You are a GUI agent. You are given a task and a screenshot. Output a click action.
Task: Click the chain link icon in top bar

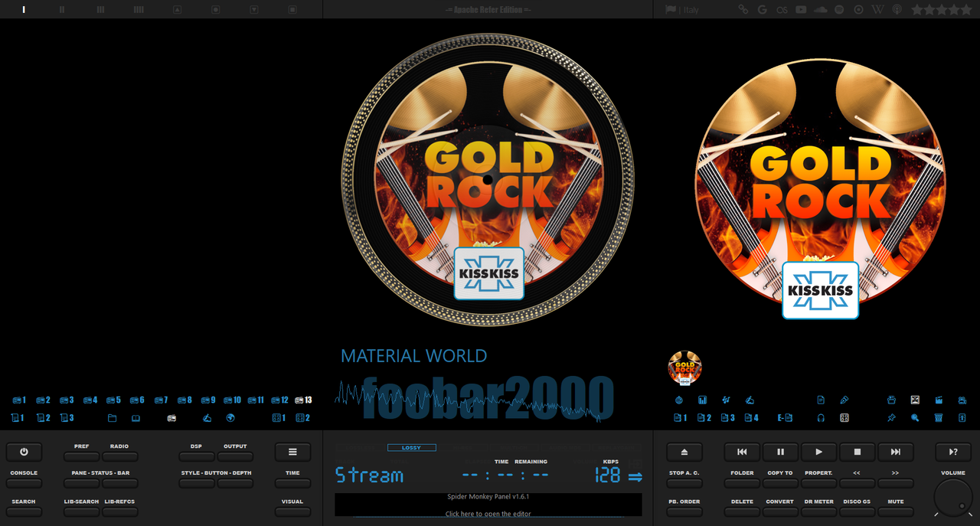click(x=743, y=9)
